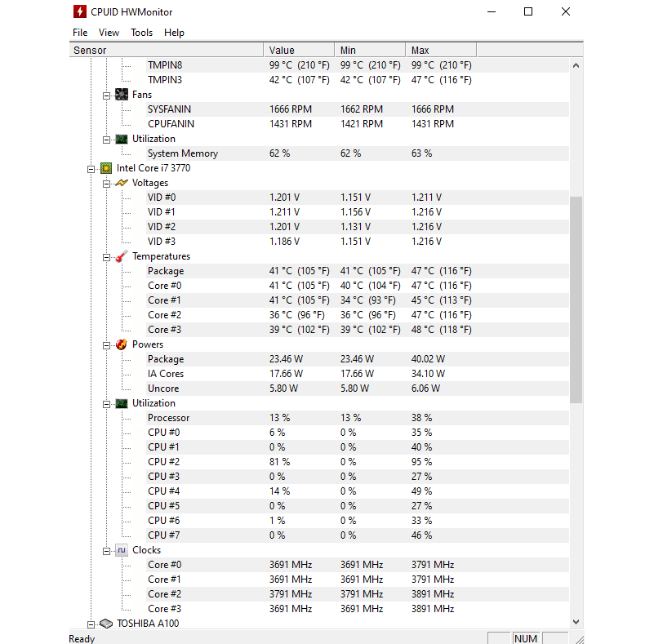Screen dimensions: 654x644
Task: Select the Core #3 temperature row
Action: pyautogui.click(x=358, y=330)
